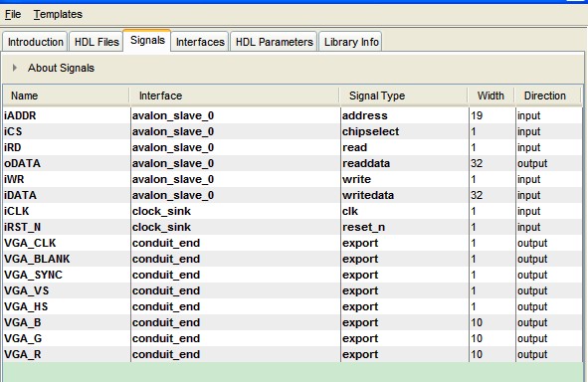Click the write signal type cell
The height and width of the screenshot is (382, 588).
(405, 179)
